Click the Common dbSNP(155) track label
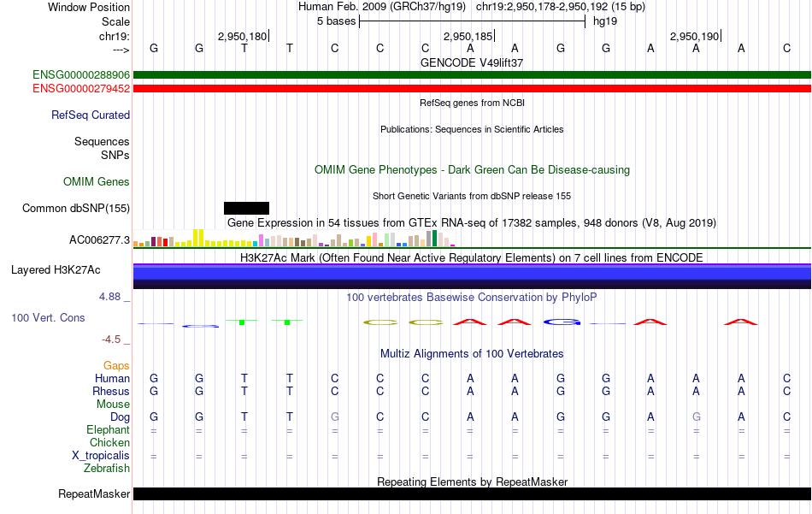 tap(76, 209)
